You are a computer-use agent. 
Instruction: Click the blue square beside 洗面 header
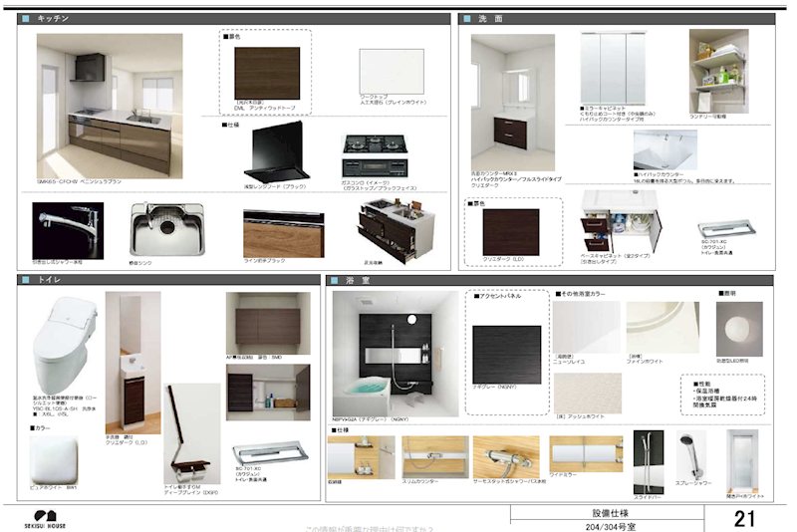tap(467, 19)
